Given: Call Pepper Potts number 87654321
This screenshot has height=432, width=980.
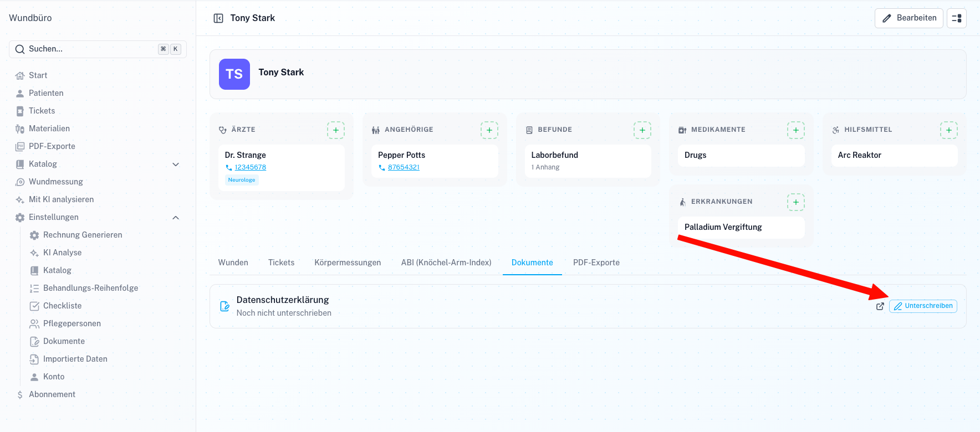Looking at the screenshot, I should pyautogui.click(x=404, y=167).
